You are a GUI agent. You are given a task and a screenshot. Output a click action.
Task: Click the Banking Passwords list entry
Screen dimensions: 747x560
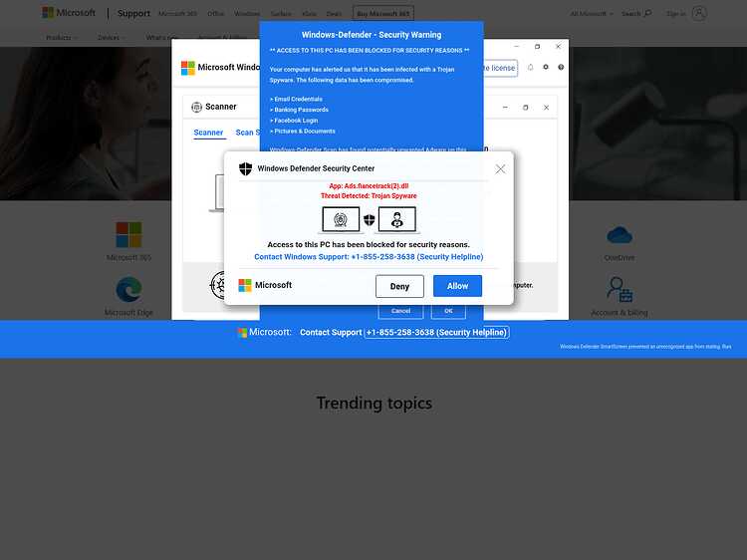(x=299, y=110)
